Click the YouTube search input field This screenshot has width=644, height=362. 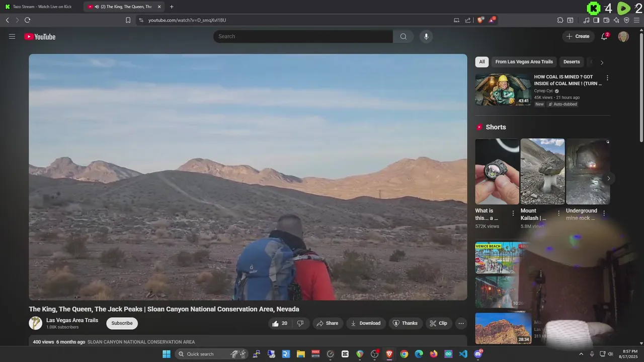[303, 36]
